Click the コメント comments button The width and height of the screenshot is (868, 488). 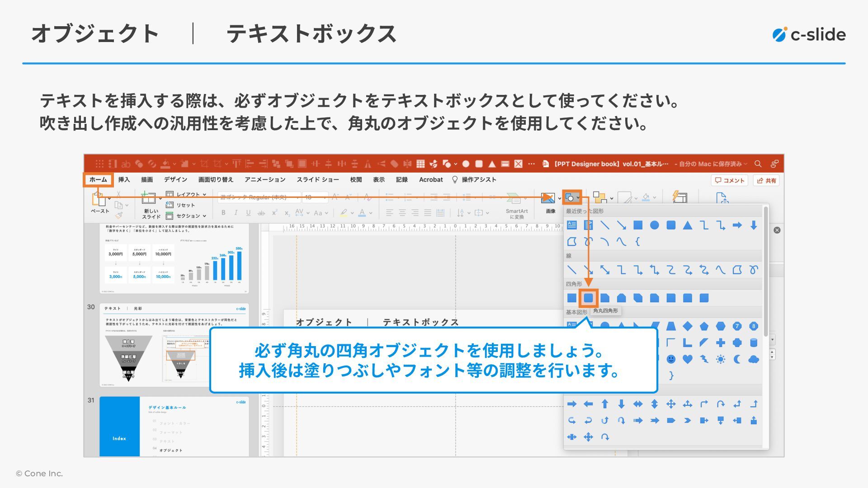729,180
